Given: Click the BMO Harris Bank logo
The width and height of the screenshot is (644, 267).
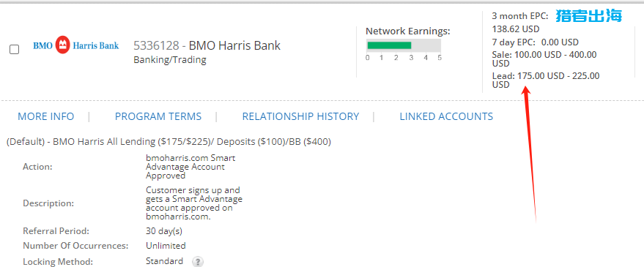Looking at the screenshot, I should click(76, 45).
